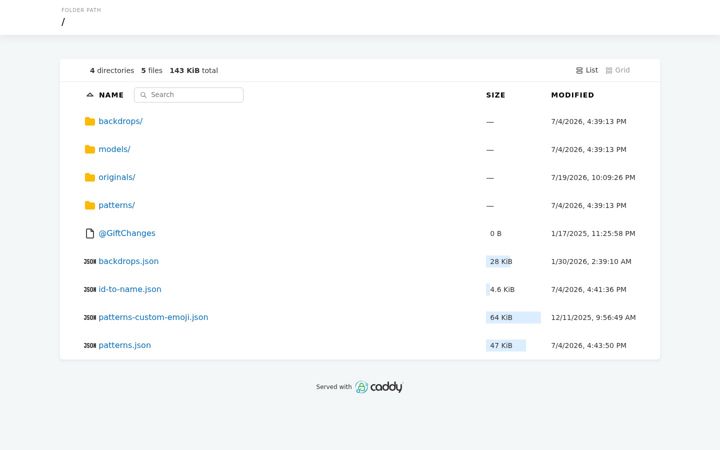Click the backdrops folder icon
This screenshot has height=450, width=720.
coord(90,121)
